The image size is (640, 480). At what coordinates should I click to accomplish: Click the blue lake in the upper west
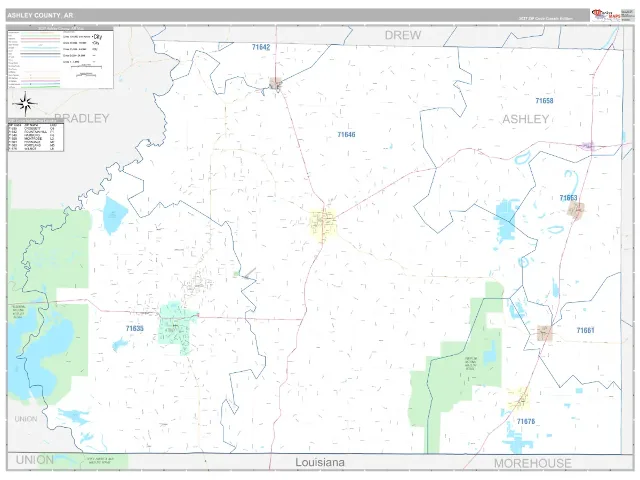pos(114,215)
